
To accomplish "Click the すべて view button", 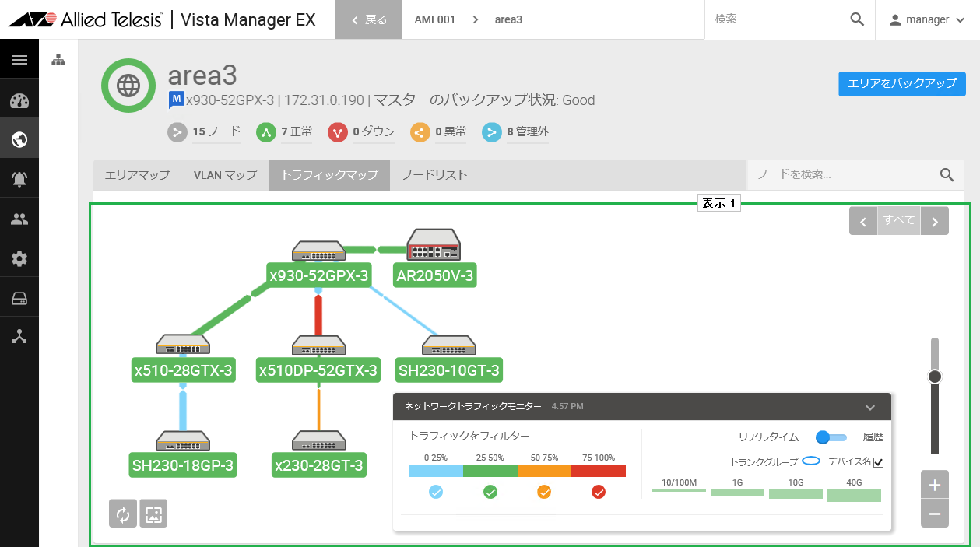I will click(899, 221).
